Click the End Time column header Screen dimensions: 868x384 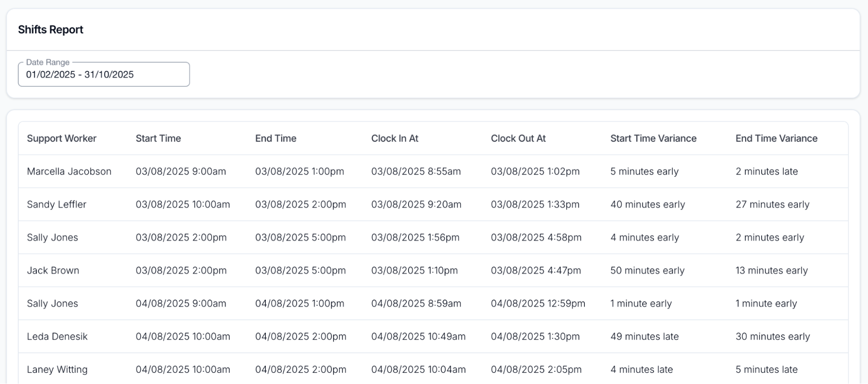click(276, 138)
